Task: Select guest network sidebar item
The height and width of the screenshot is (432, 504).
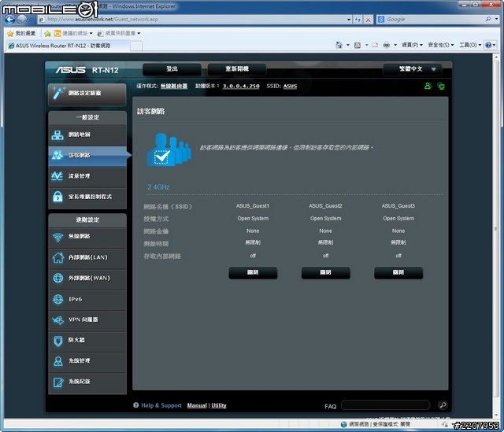Action: click(x=87, y=156)
